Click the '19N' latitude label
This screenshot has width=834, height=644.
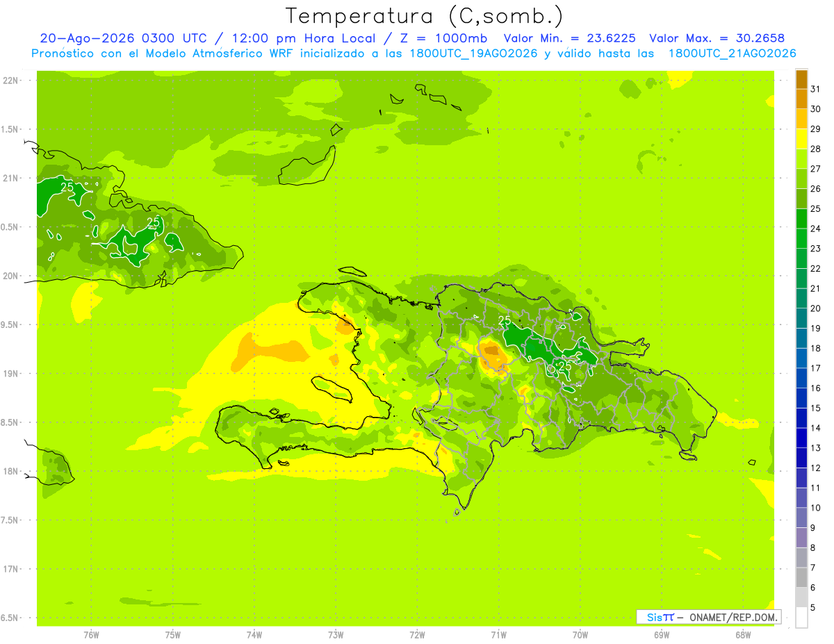(x=11, y=373)
